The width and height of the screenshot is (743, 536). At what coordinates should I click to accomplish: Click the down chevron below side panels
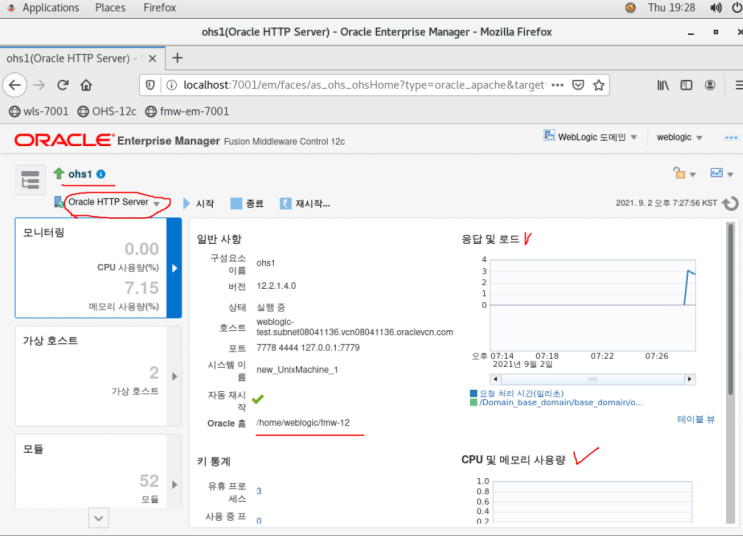(x=99, y=518)
